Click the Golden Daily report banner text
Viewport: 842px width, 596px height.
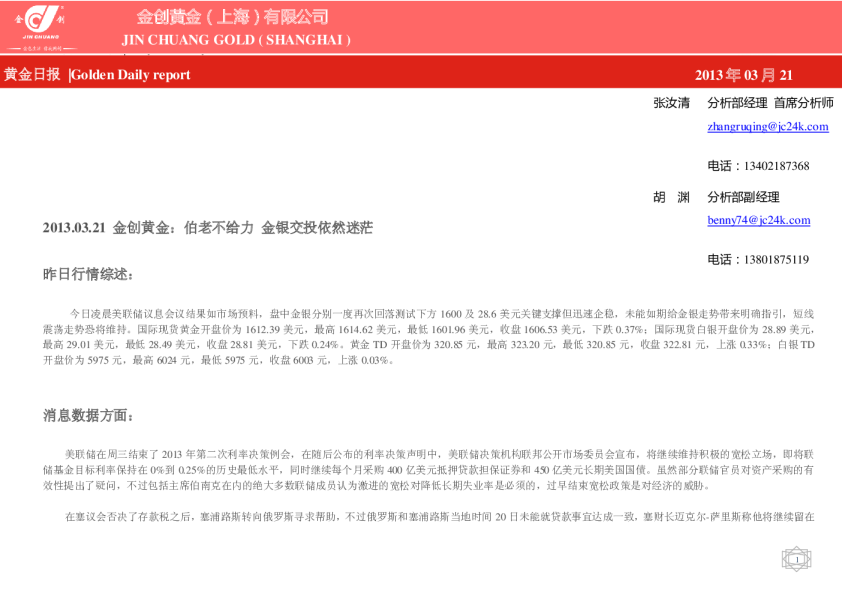(131, 75)
